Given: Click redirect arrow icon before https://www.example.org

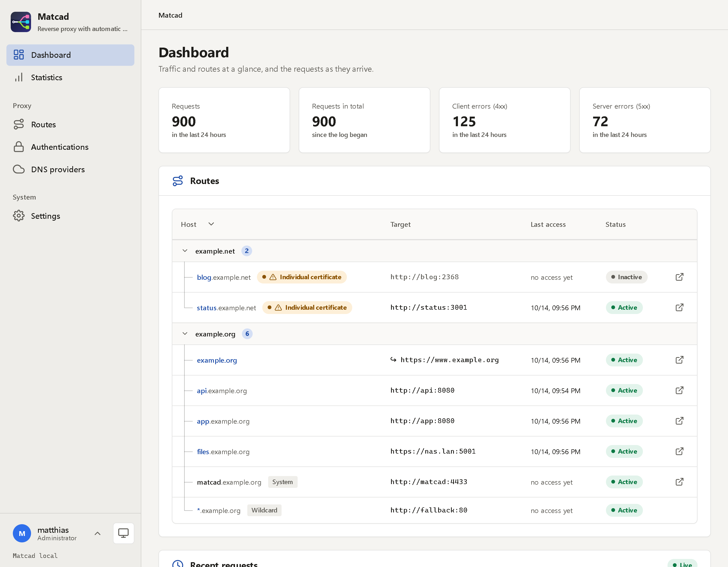Looking at the screenshot, I should click(x=393, y=360).
